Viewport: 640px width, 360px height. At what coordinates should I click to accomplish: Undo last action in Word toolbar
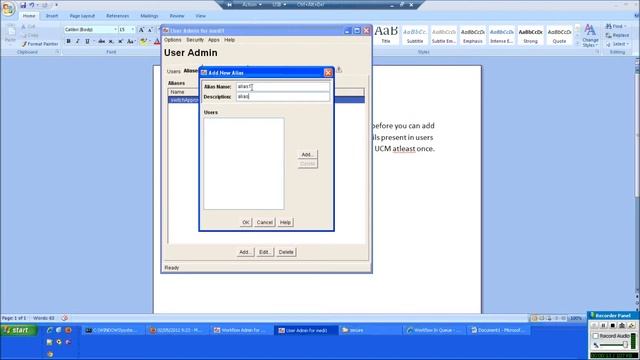tap(32, 5)
